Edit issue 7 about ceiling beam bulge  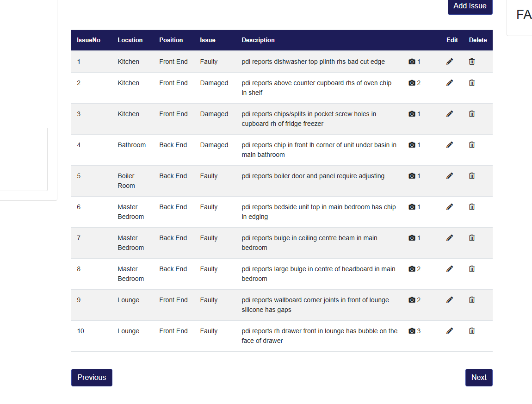[450, 238]
